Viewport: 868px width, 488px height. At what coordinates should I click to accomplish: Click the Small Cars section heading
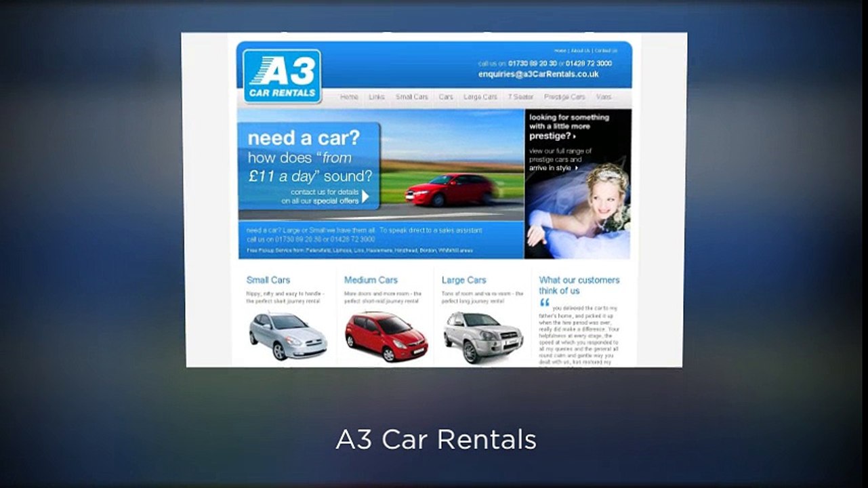pos(268,280)
